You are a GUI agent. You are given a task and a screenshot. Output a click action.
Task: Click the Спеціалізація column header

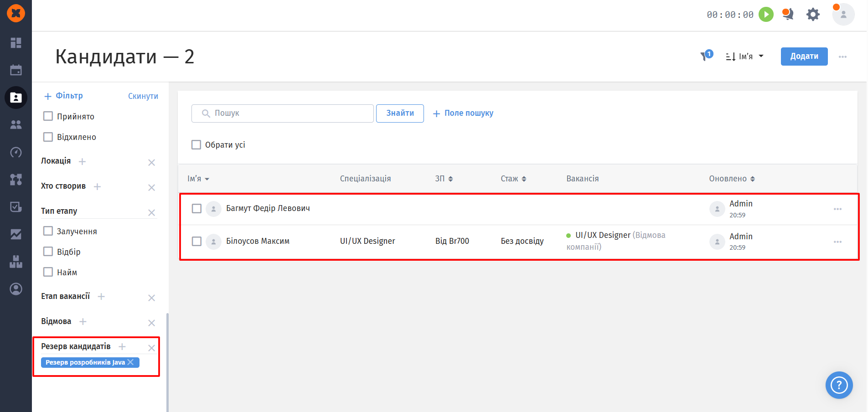tap(365, 179)
